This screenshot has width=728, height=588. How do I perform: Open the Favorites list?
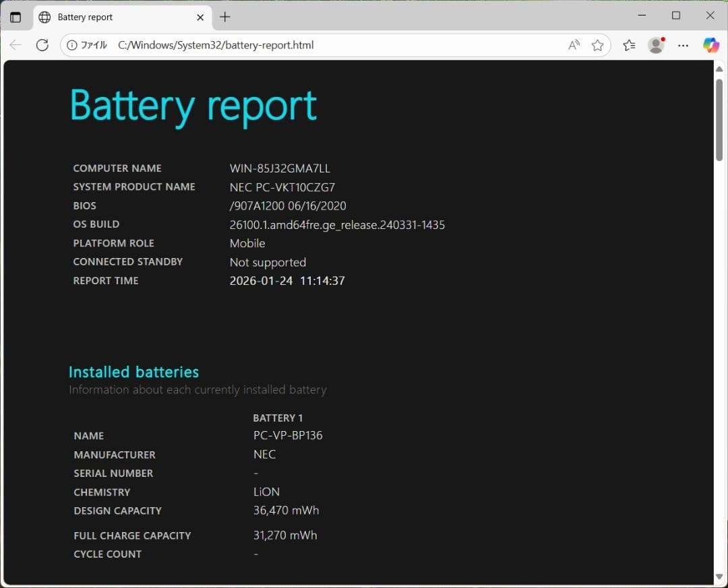click(x=629, y=45)
